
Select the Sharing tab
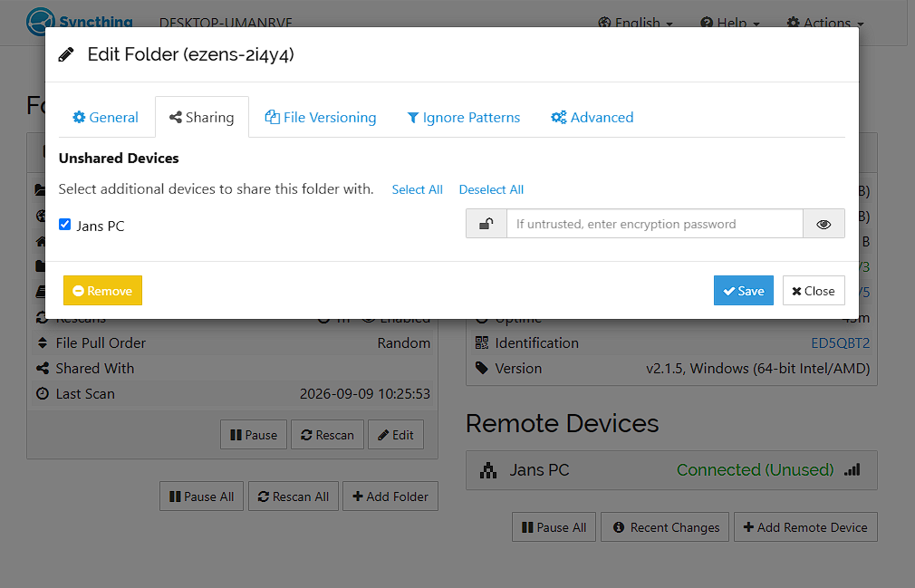coord(202,117)
